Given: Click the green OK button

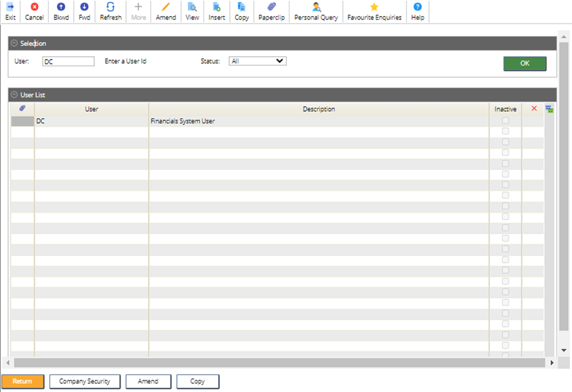Looking at the screenshot, I should [x=525, y=63].
